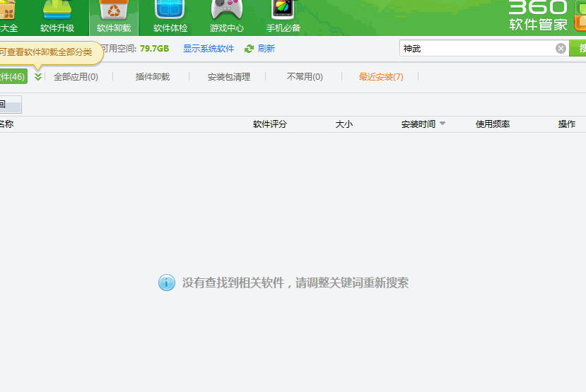This screenshot has width=586, height=392.
Task: Click the 79.7GB free space value
Action: 154,49
